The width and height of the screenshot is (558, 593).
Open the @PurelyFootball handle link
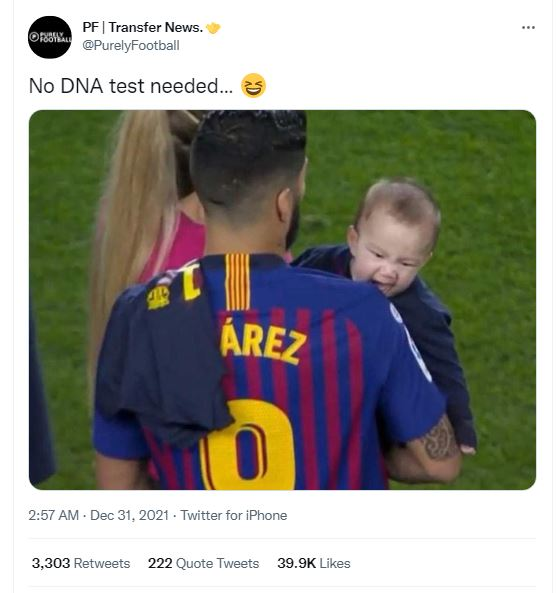[131, 45]
